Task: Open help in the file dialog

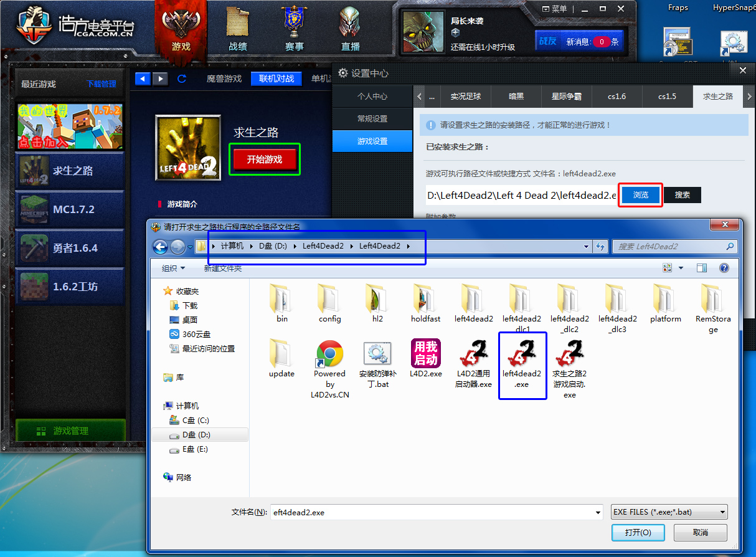Action: click(x=724, y=268)
